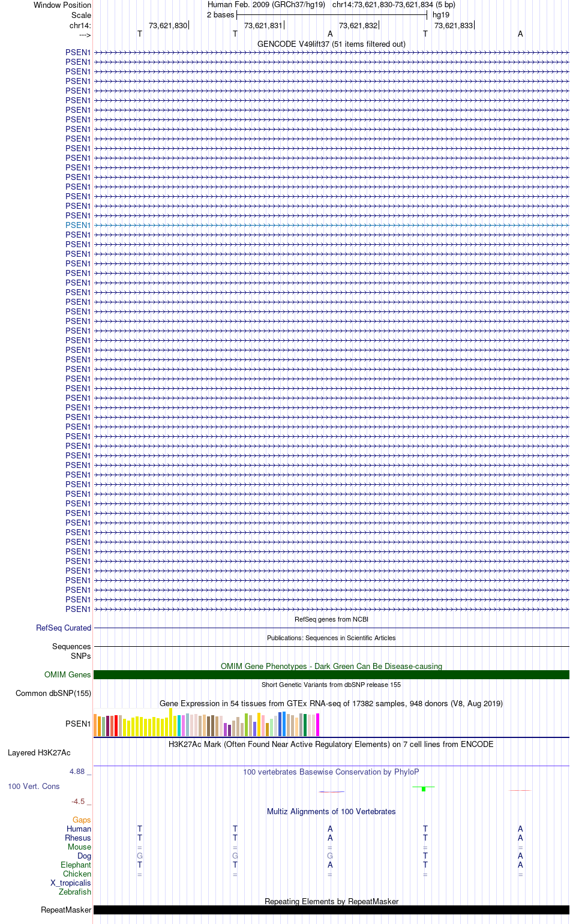Click the RefSeq Curated track label
Viewport: 570px width, 924px height.
click(x=64, y=628)
